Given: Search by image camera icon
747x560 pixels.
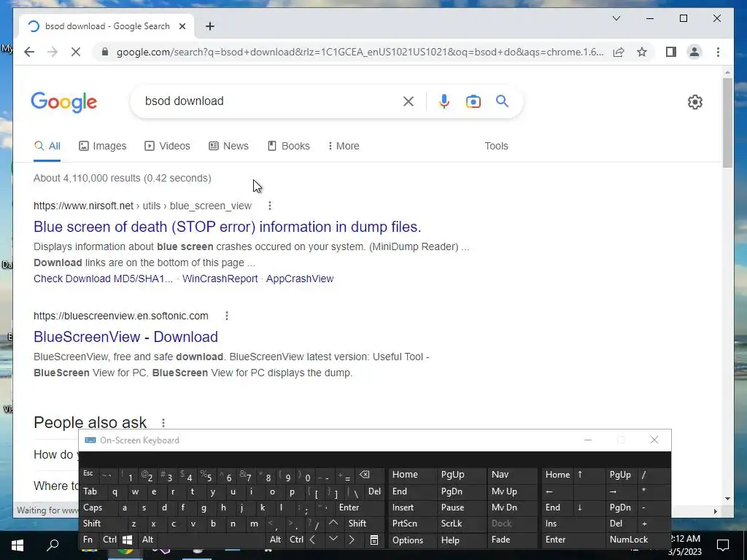Looking at the screenshot, I should click(x=473, y=101).
